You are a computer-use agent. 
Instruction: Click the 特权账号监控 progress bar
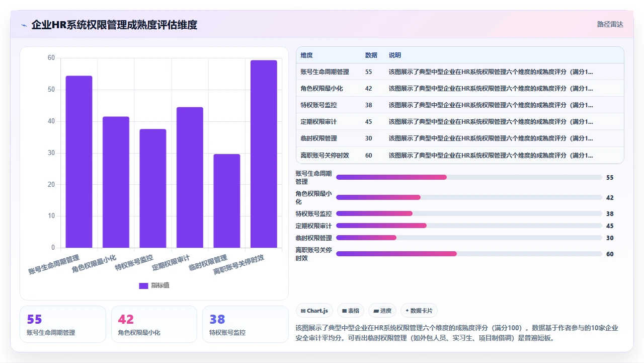tap(469, 213)
